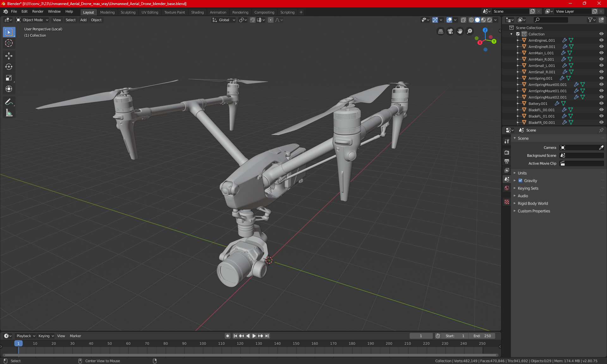
Task: Switch to camera view icon
Action: 450,31
